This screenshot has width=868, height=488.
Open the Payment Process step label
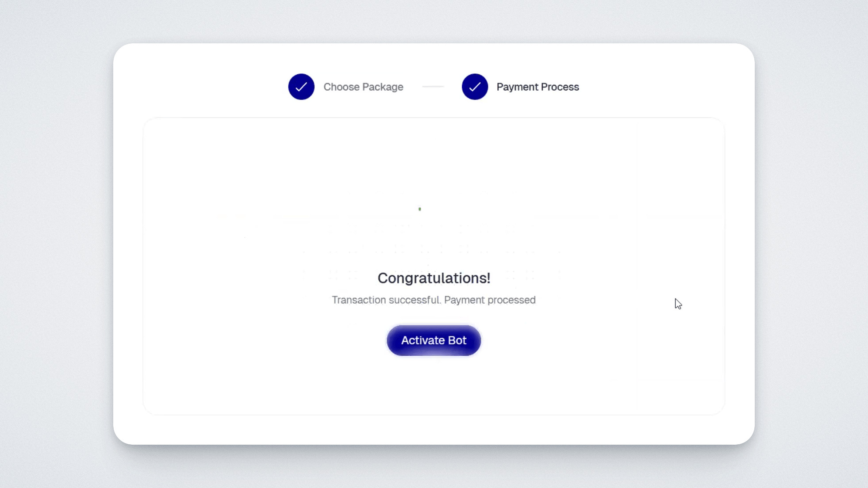tap(538, 87)
